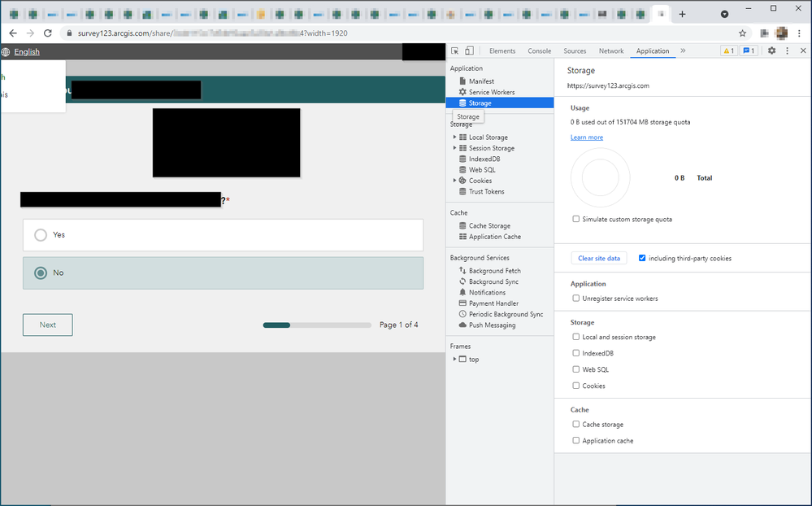This screenshot has height=506, width=812.
Task: Select IndexedDB in the sidebar
Action: 484,159
